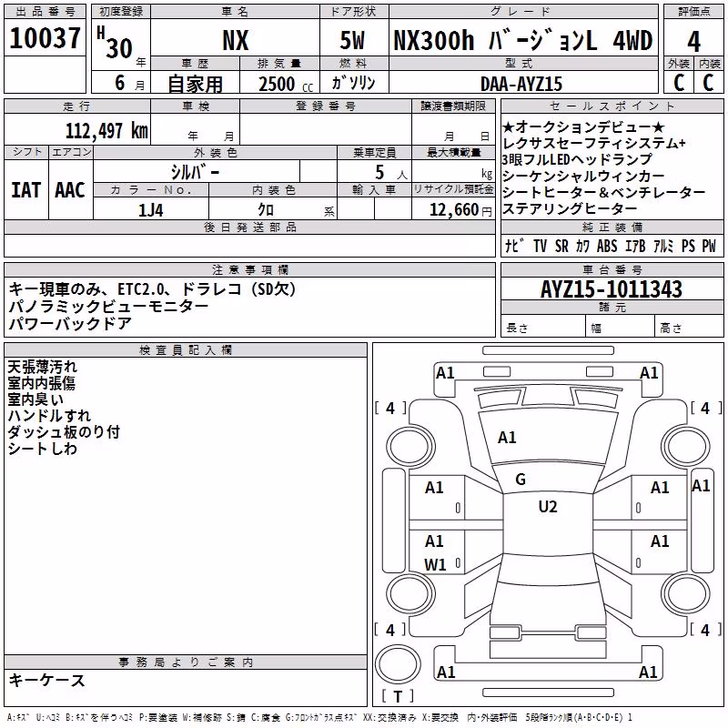The image size is (728, 728).
Task: Click シーケンシャルウィンカー line
Action: click(583, 176)
